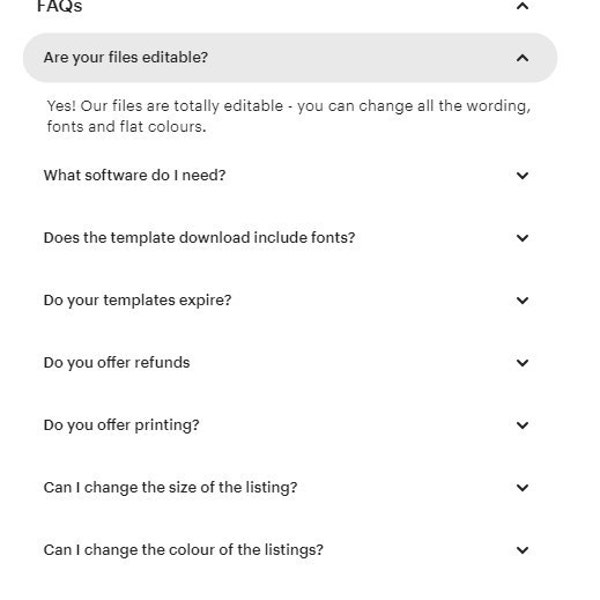Expand 'What software do I need?' question

(x=290, y=176)
